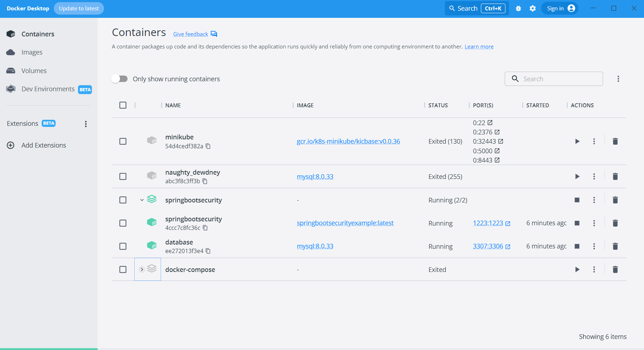Open Volumes section in sidebar
This screenshot has width=644, height=350.
pos(34,71)
